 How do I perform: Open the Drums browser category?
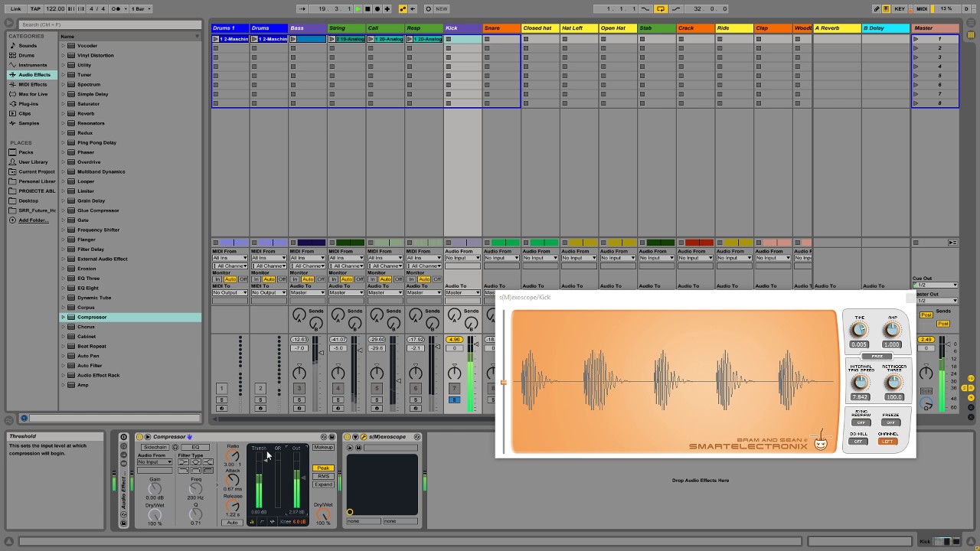[27, 55]
